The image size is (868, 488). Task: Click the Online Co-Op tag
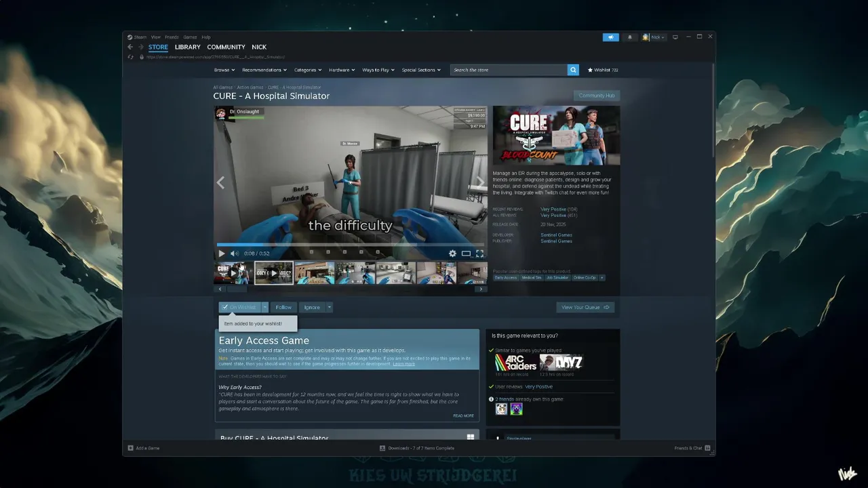584,278
